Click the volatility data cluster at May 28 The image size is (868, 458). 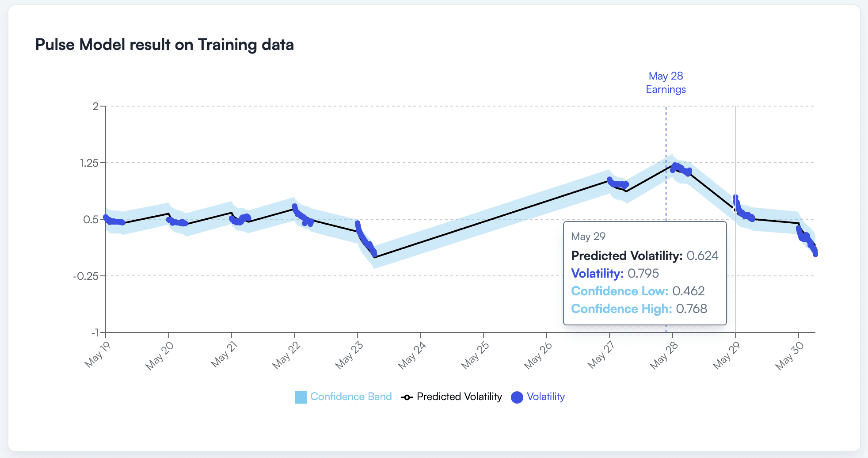pyautogui.click(x=681, y=169)
